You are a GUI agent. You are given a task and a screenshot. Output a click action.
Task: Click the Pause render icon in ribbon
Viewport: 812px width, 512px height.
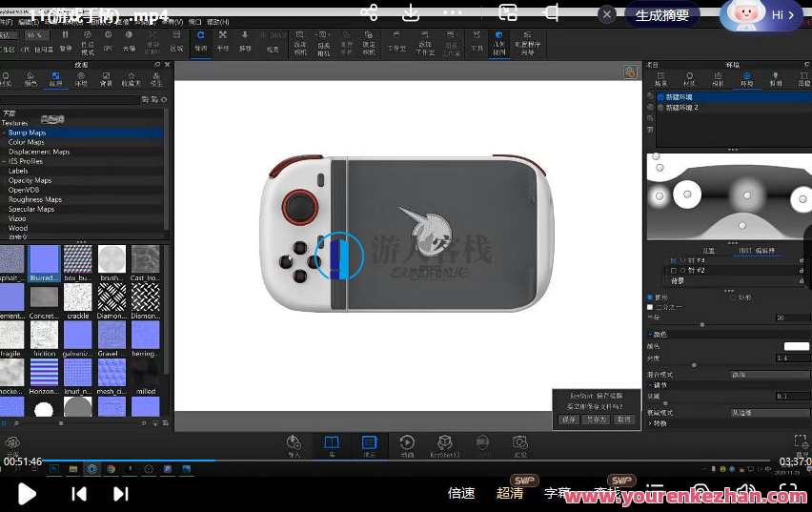[66, 40]
